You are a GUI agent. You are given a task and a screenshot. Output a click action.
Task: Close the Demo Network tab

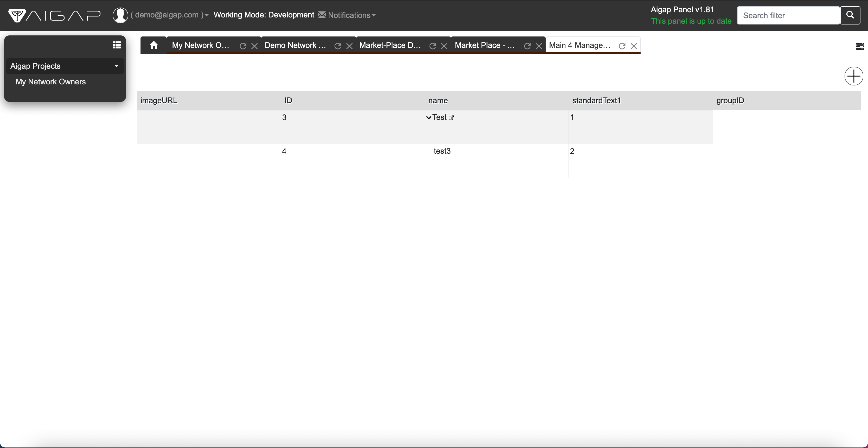pos(349,46)
